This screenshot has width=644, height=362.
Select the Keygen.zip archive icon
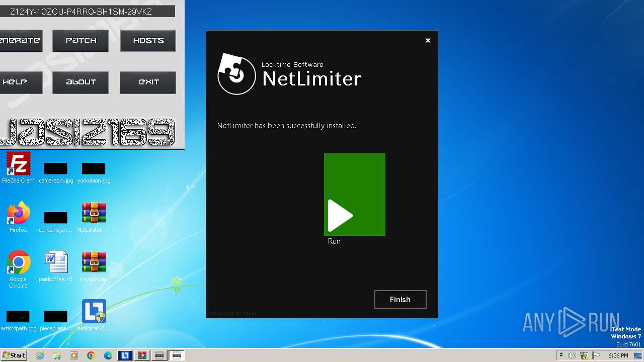(x=94, y=266)
